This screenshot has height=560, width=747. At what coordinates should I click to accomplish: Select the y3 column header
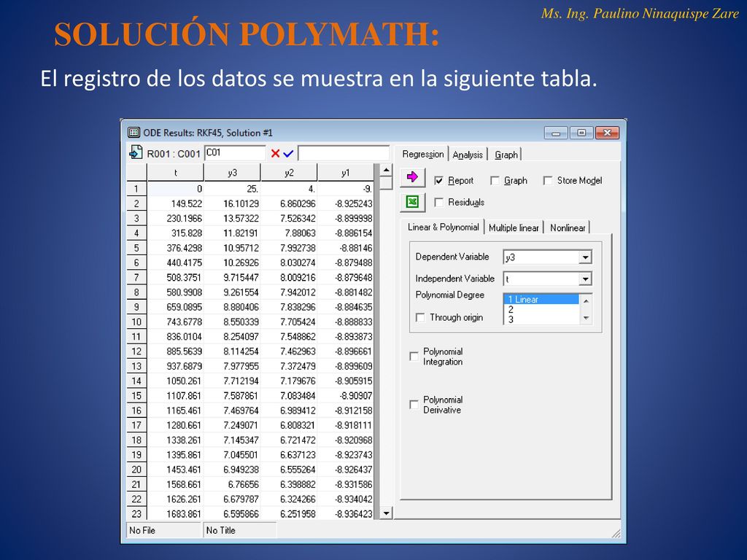coord(232,172)
